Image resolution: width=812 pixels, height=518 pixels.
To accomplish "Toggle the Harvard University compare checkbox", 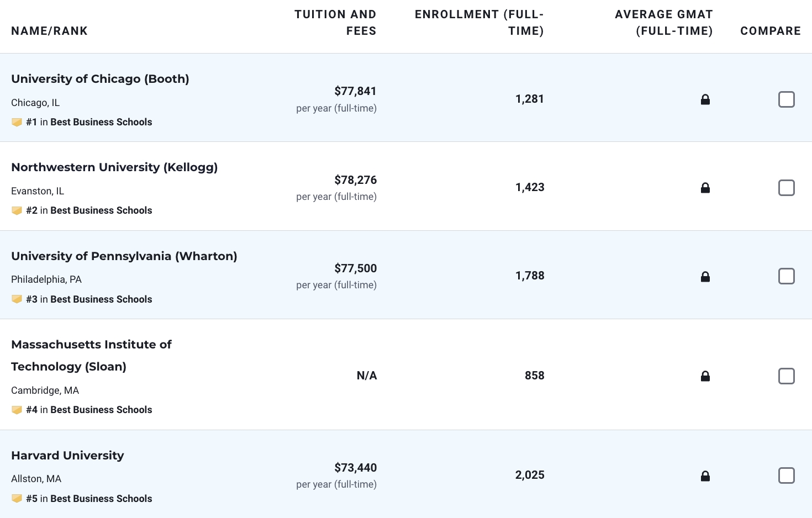I will click(786, 475).
